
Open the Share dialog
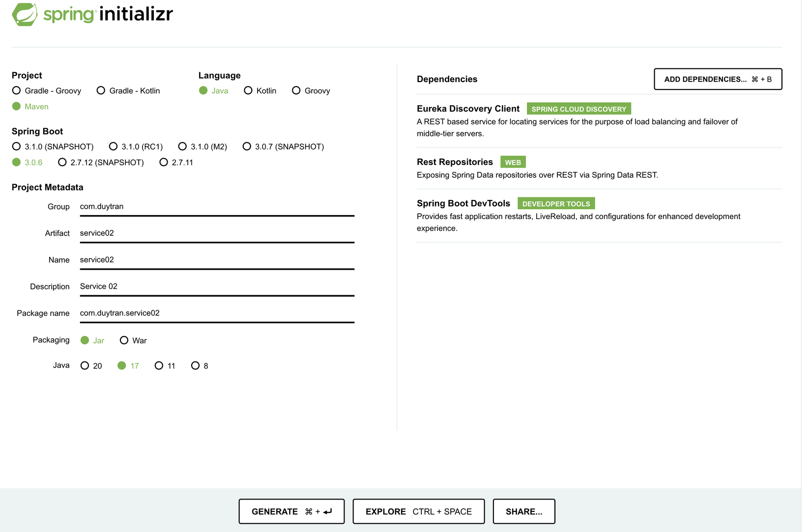click(523, 511)
